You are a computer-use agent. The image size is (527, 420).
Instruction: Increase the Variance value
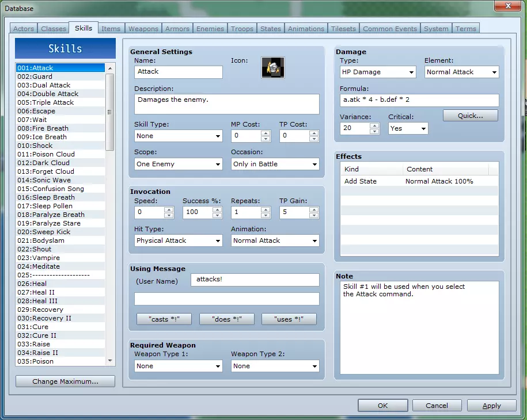click(x=374, y=125)
